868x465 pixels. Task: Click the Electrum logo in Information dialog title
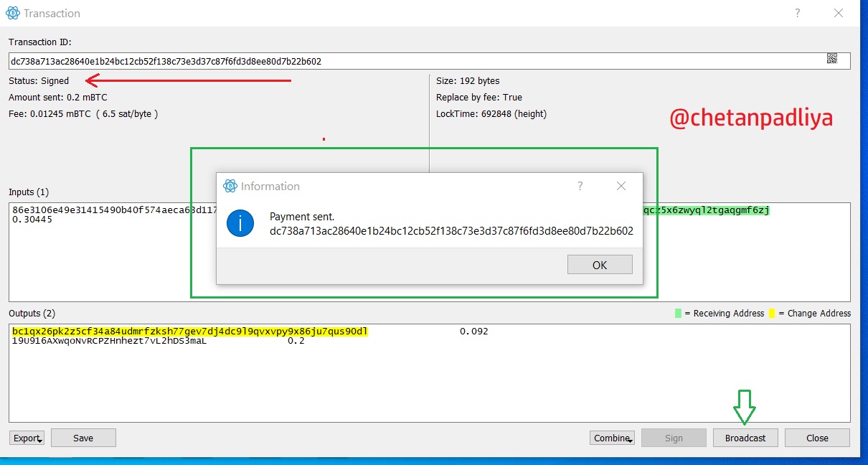pos(230,186)
